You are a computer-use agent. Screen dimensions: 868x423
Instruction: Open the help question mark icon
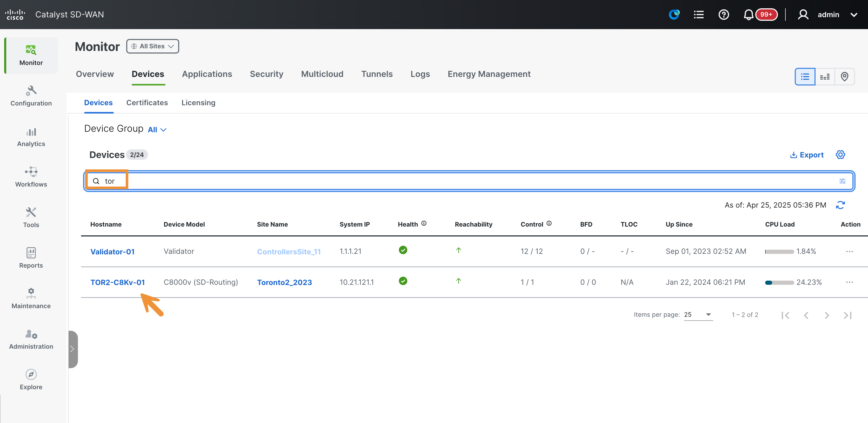pyautogui.click(x=724, y=15)
